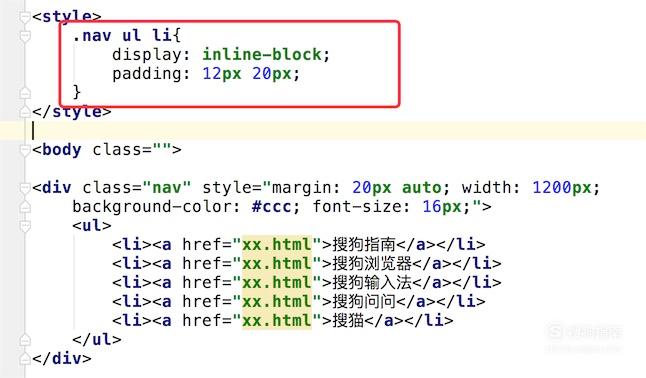Click the auto keyword in margin
The width and height of the screenshot is (646, 378).
click(x=421, y=188)
